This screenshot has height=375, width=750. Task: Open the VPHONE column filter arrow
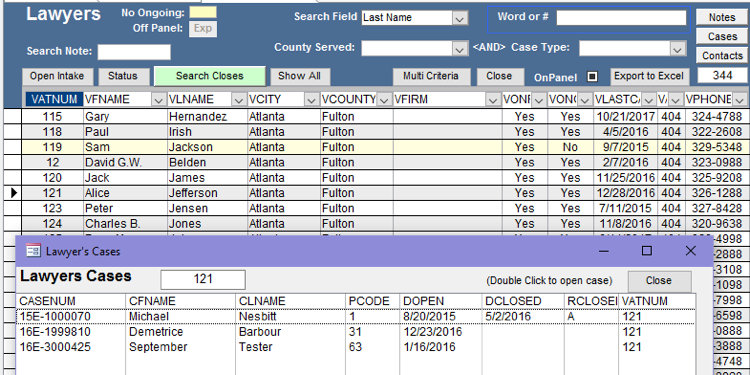[739, 99]
